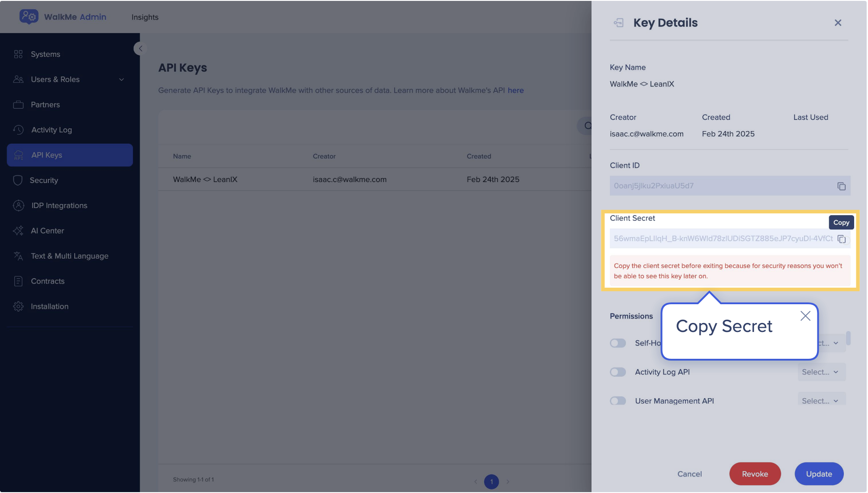This screenshot has height=493, width=868.
Task: Click the API Keys sidebar icon
Action: point(19,155)
